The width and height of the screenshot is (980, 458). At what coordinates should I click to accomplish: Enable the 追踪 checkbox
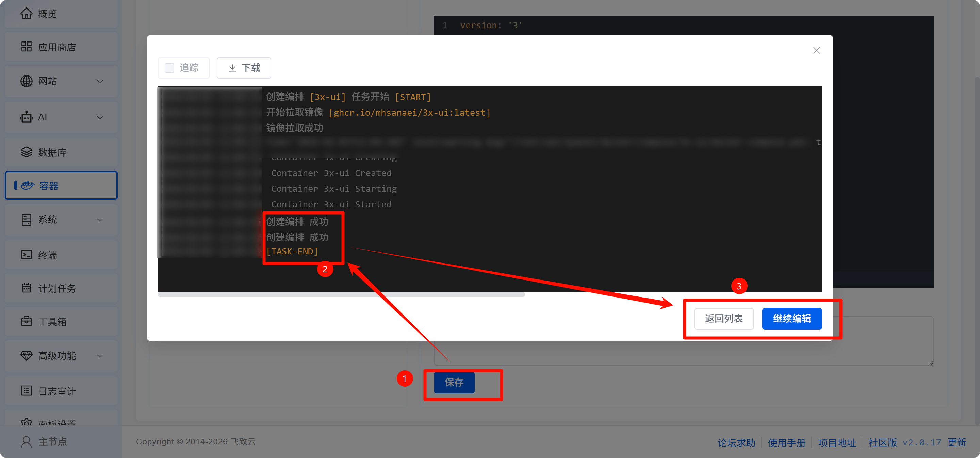[x=169, y=68]
